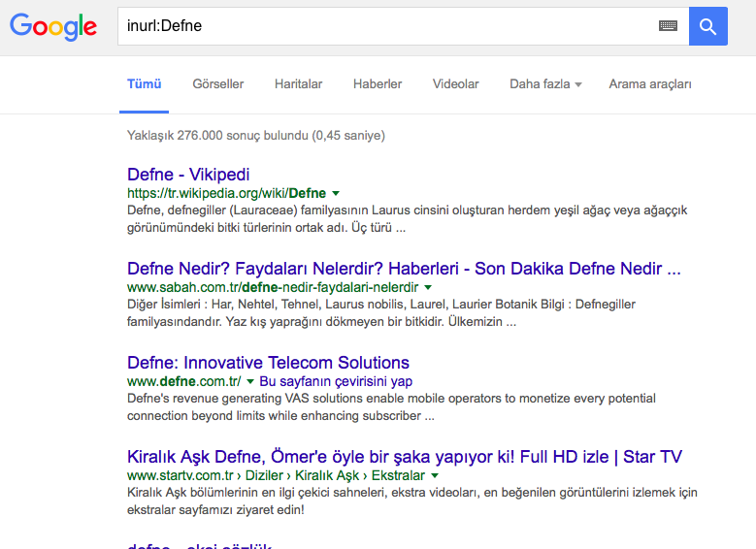The height and width of the screenshot is (549, 756).
Task: Switch to the Görseller tab
Action: (218, 83)
